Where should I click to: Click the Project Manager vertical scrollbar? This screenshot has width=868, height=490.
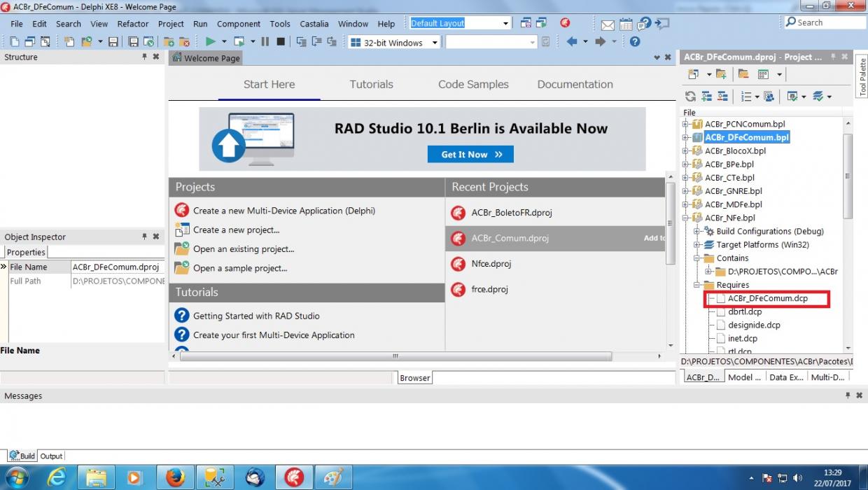click(848, 175)
